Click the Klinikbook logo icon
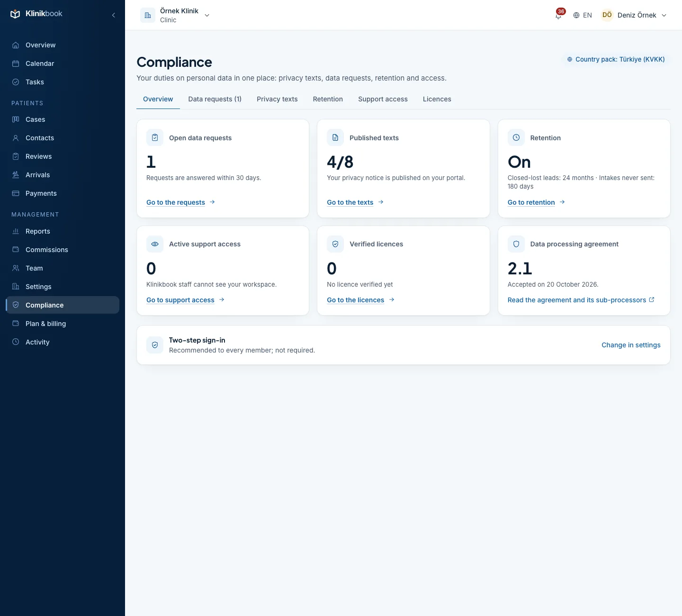This screenshot has height=616, width=682. click(15, 14)
